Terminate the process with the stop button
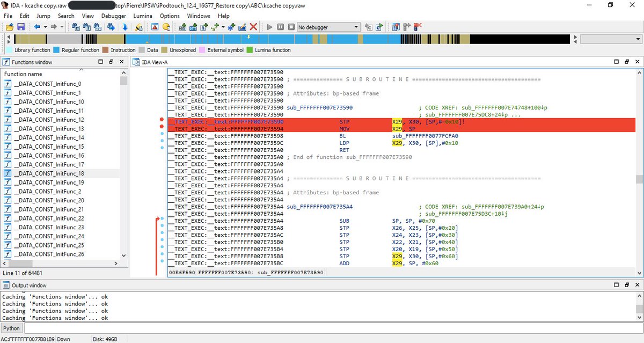Image resolution: width=644 pixels, height=343 pixels. point(291,27)
